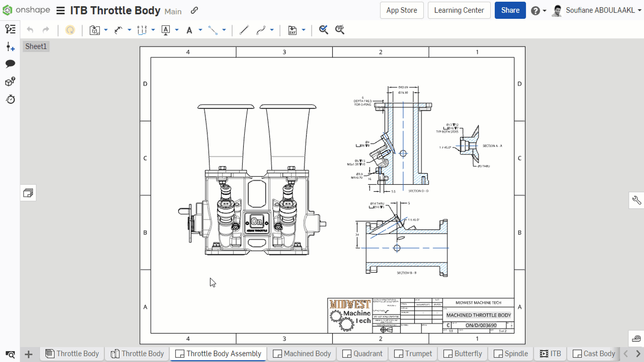The width and height of the screenshot is (644, 362).
Task: Select the Line tool
Action: [244, 29]
